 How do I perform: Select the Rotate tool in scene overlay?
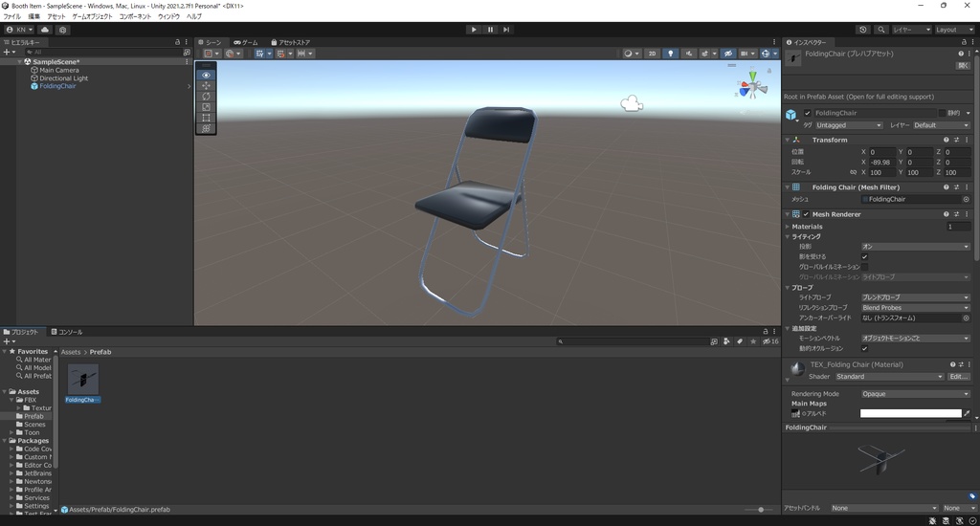[207, 97]
